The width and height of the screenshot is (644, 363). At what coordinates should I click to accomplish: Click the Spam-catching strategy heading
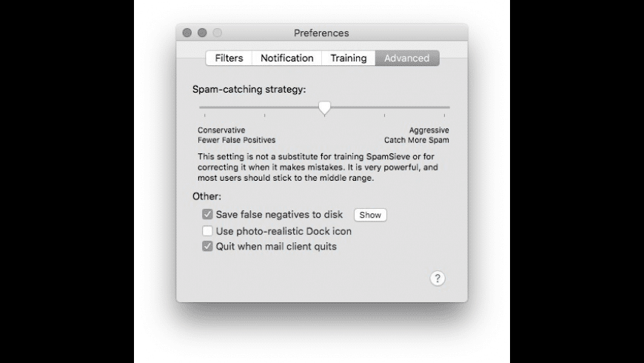(249, 89)
